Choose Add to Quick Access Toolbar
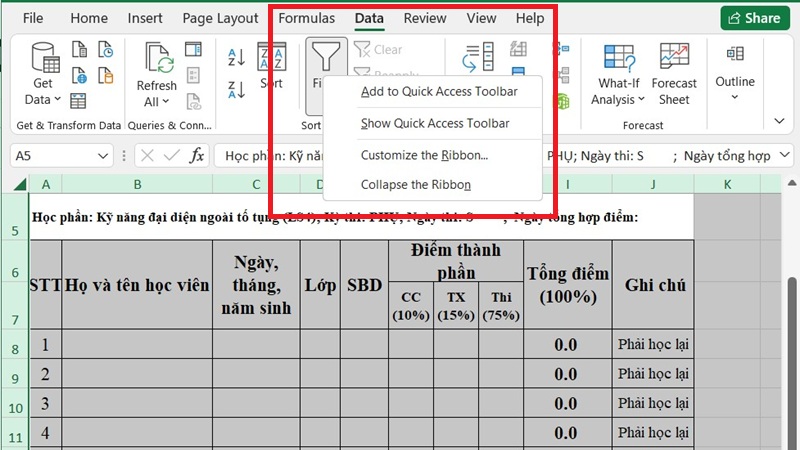Screen dimensions: 800x450 (x=433, y=92)
